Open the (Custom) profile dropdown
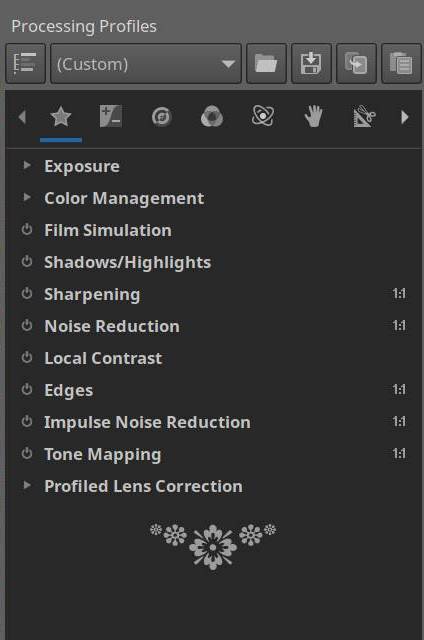This screenshot has height=640, width=424. click(x=146, y=64)
